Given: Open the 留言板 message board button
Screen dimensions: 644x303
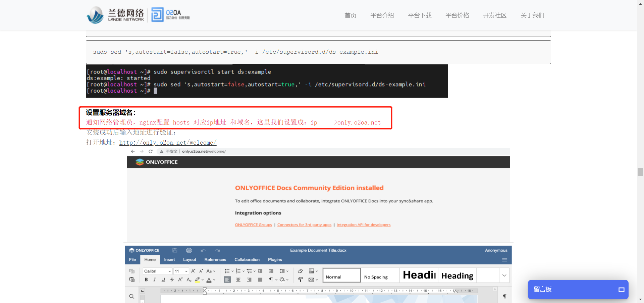Looking at the screenshot, I should [x=578, y=290].
